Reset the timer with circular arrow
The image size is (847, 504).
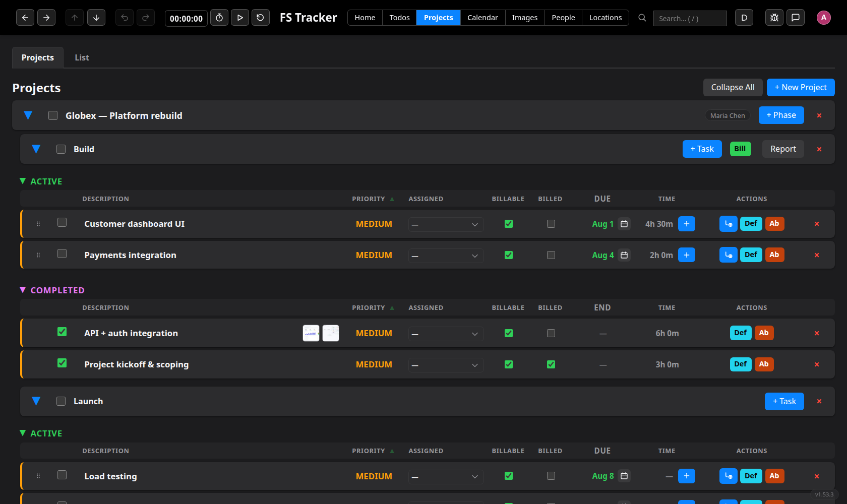261,18
